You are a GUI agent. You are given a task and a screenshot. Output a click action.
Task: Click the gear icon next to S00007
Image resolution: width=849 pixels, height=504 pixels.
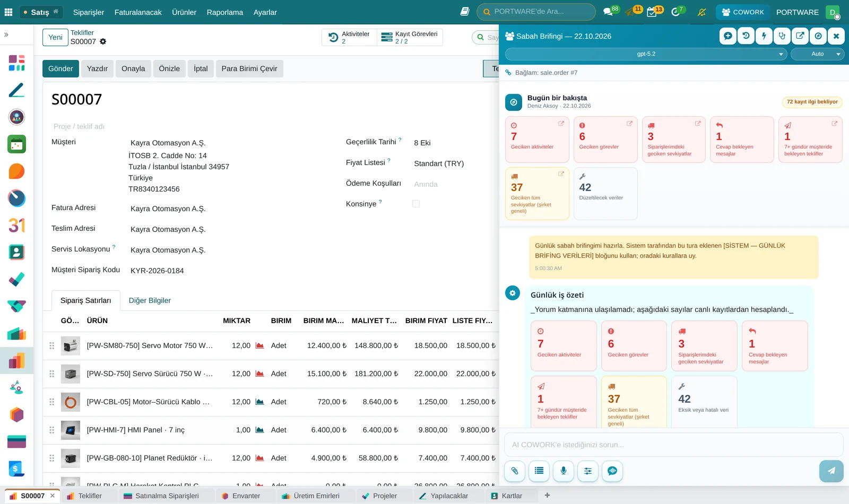coord(103,41)
